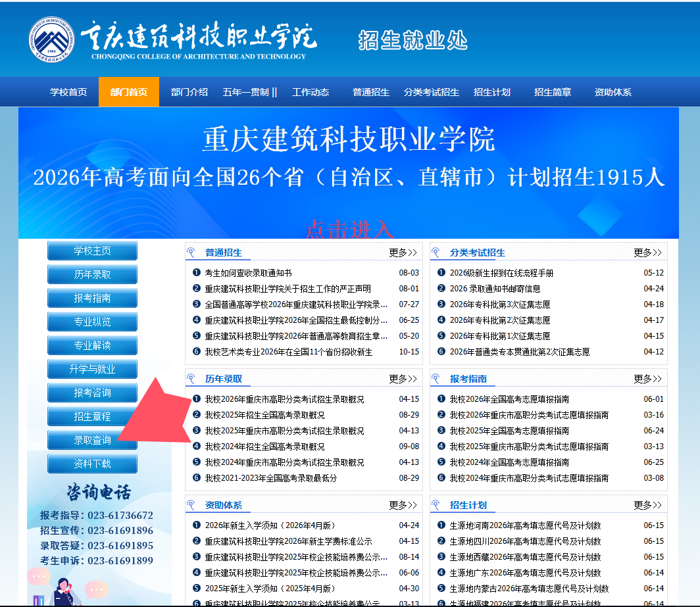Open 关于招生工作的严正声明 article
The width and height of the screenshot is (700, 607).
(288, 289)
